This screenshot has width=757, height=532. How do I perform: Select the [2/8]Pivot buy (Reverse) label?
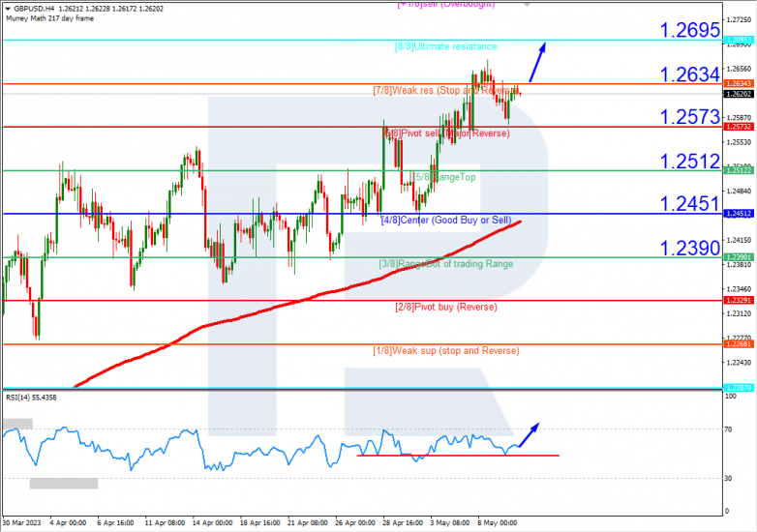[446, 307]
